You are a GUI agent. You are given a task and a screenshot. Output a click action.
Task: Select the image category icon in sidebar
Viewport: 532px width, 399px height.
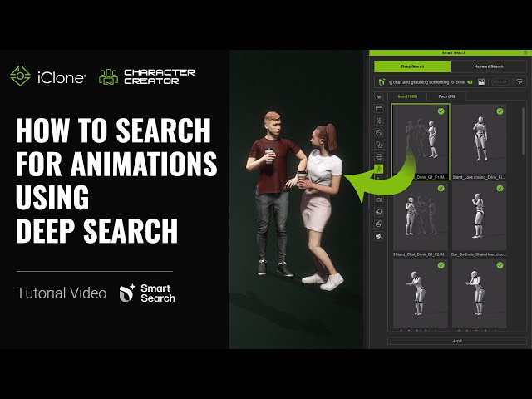point(379,199)
